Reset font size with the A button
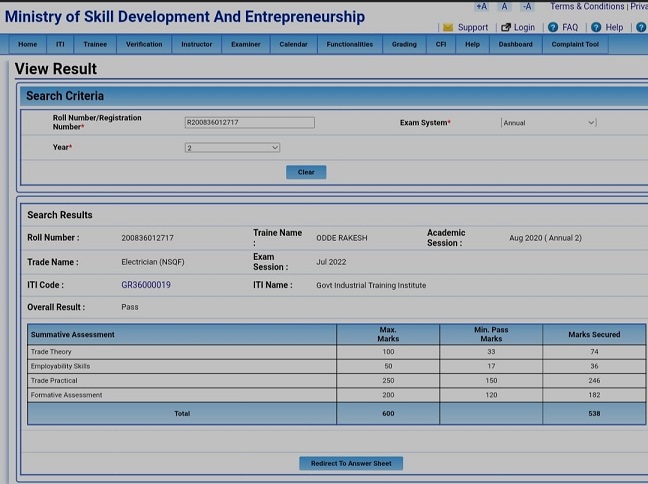648x484 pixels. pos(505,7)
